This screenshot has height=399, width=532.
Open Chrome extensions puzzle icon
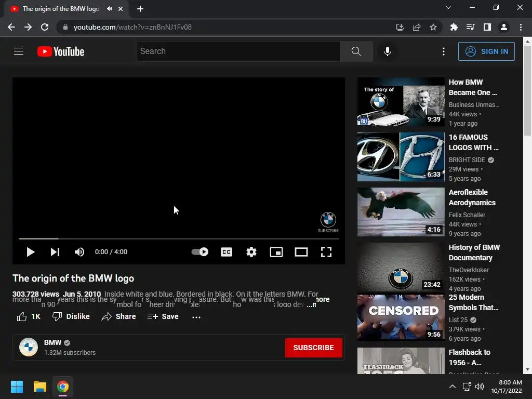tap(454, 27)
